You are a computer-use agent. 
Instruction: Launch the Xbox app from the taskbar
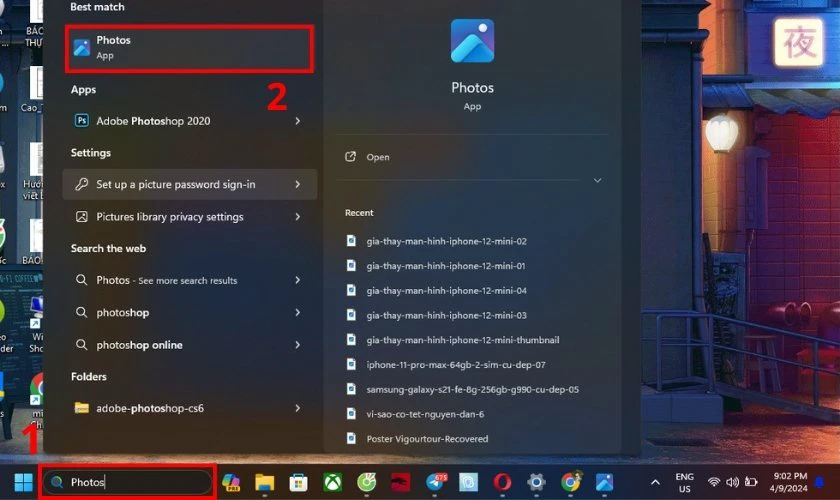[333, 482]
